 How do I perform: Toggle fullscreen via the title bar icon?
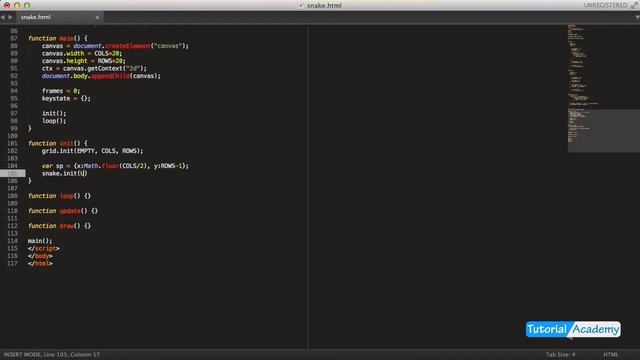(x=634, y=5)
